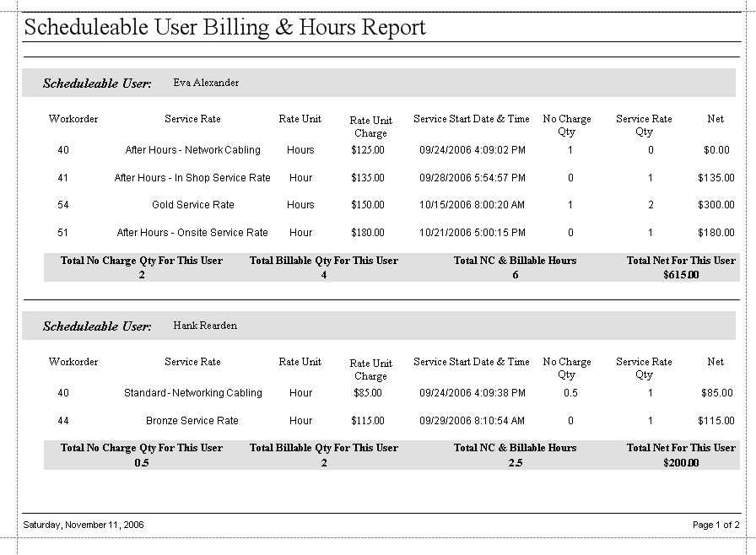Viewport: 756px width, 555px height.
Task: Click Hank Rearden's 'Rate Unit Charge' header
Action: [370, 369]
